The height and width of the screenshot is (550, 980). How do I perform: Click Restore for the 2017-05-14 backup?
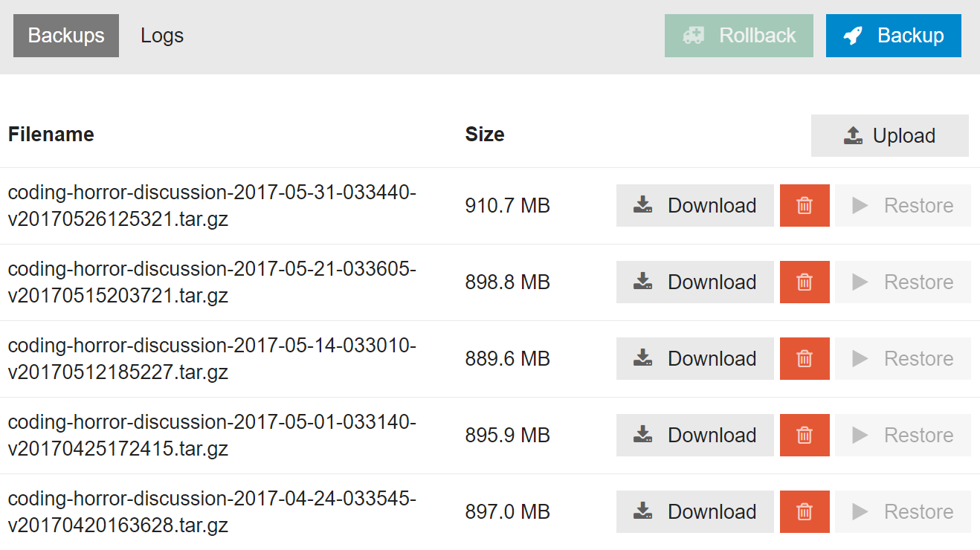pyautogui.click(x=902, y=358)
